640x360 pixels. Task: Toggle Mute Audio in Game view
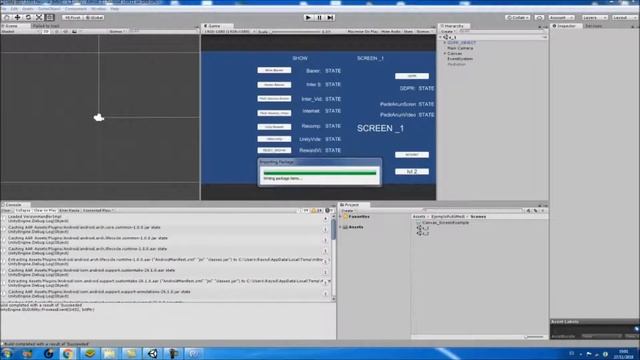[x=391, y=31]
